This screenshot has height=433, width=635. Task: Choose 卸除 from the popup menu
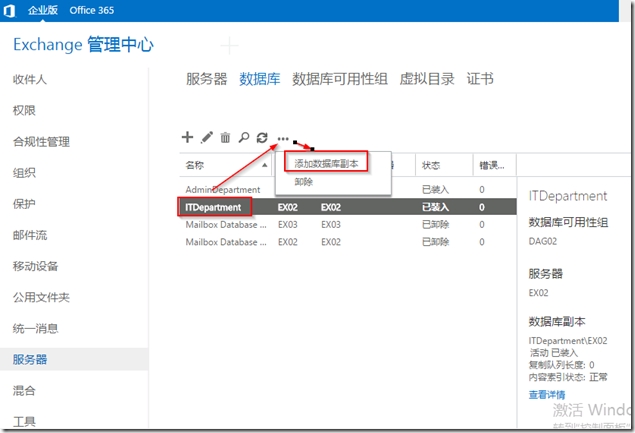[x=303, y=182]
